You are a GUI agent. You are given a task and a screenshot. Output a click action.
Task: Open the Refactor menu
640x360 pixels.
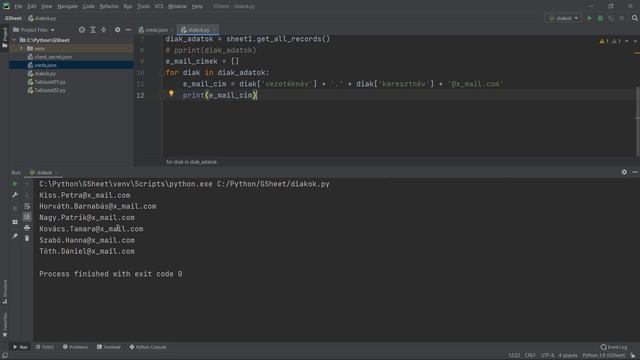pyautogui.click(x=109, y=6)
